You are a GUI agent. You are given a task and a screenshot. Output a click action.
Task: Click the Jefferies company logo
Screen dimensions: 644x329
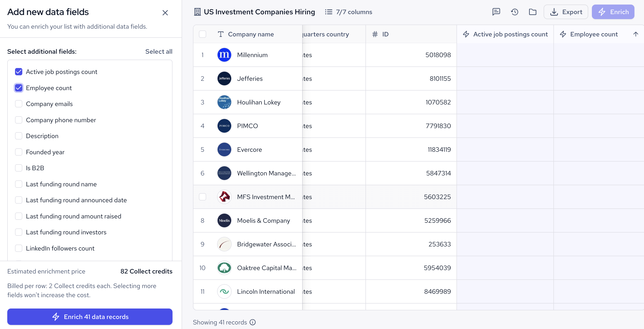click(x=224, y=78)
